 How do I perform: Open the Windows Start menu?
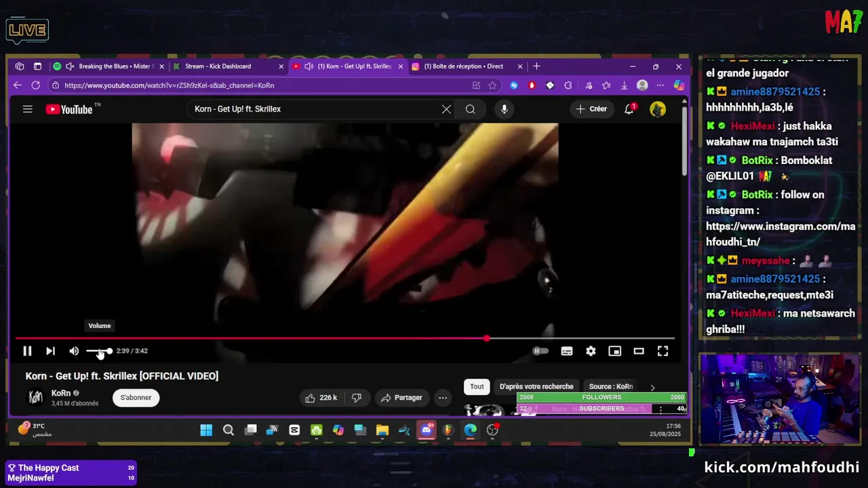point(206,430)
